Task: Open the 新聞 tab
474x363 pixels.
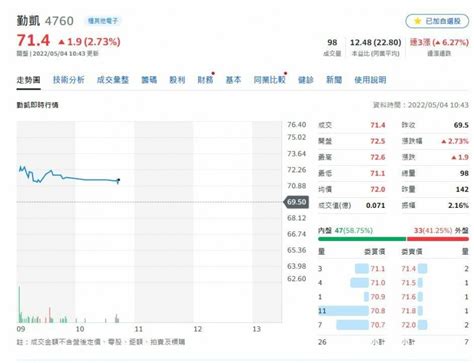Action: point(334,80)
